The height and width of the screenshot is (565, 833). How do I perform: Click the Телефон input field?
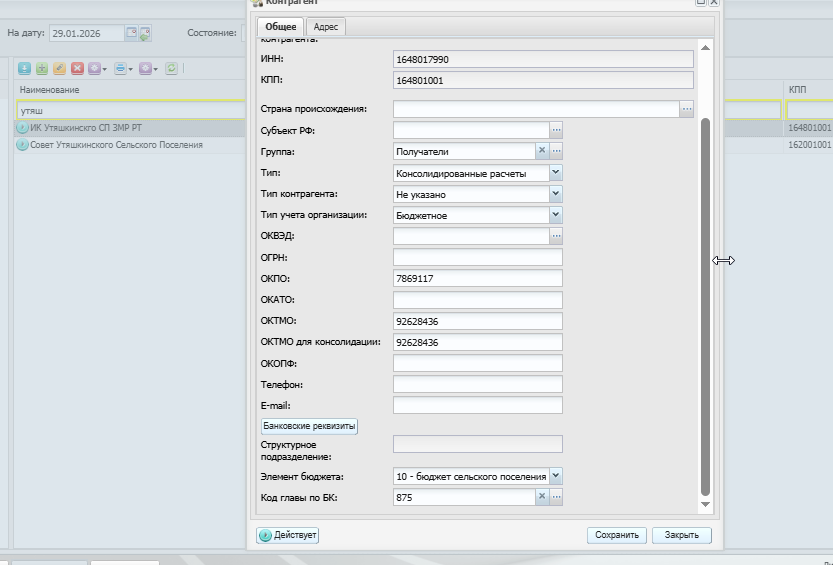click(x=478, y=384)
